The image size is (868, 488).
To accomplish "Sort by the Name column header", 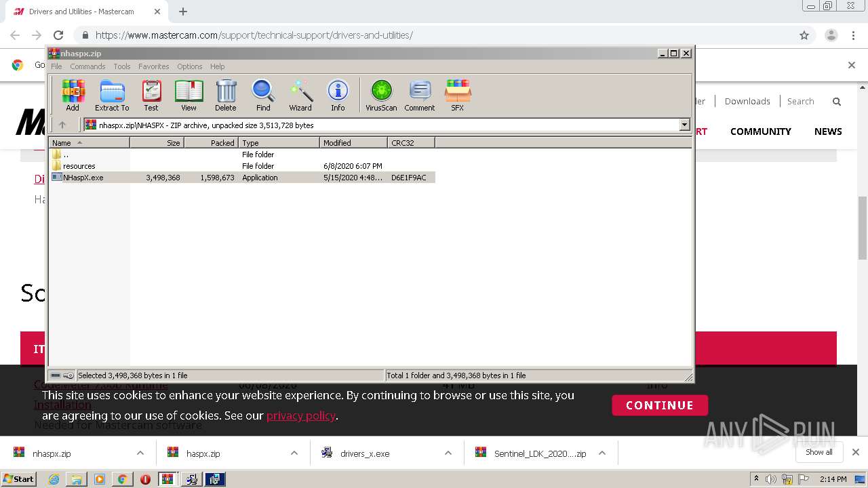I will tap(90, 143).
